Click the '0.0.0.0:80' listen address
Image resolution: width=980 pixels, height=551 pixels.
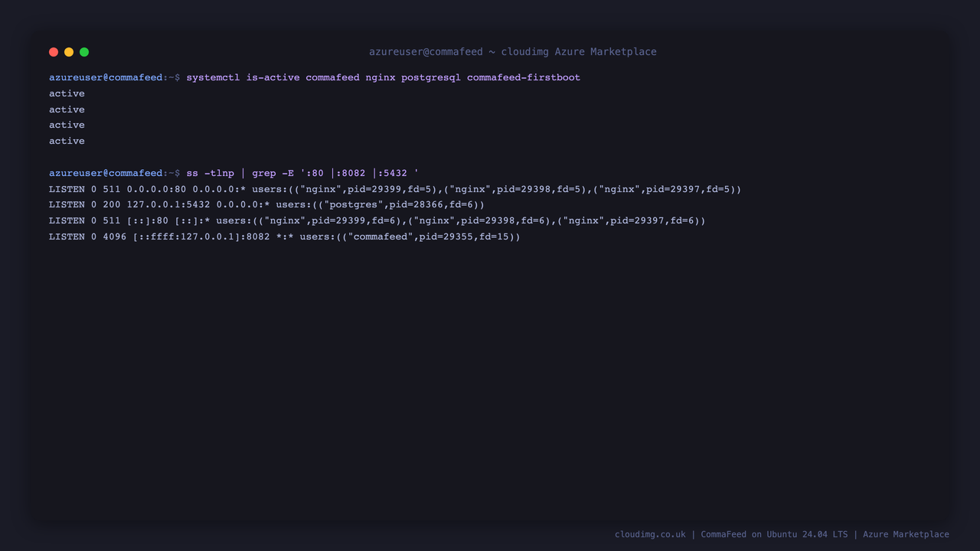pyautogui.click(x=156, y=189)
